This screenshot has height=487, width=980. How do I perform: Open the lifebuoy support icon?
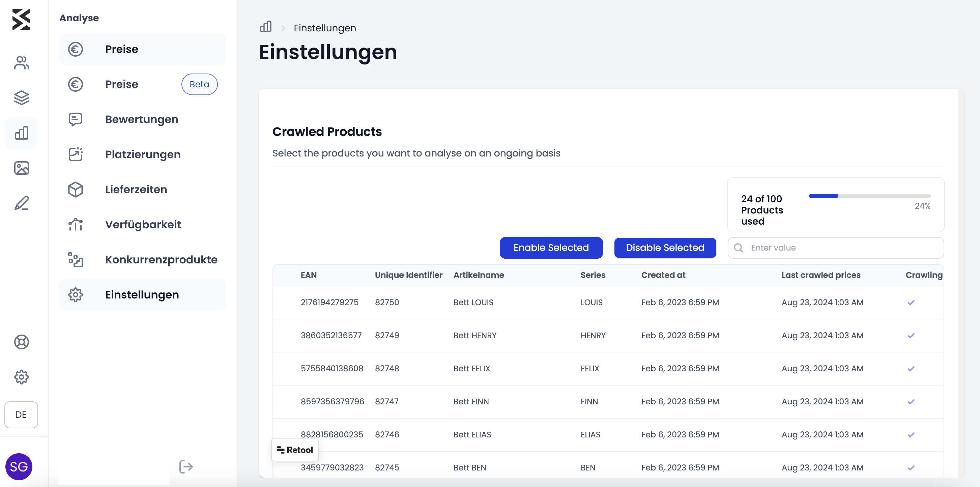[x=21, y=342]
